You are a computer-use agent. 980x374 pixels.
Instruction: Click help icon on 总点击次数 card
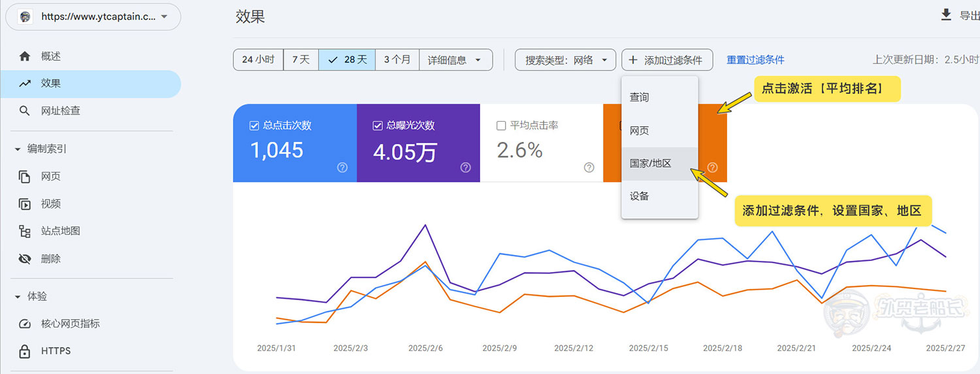[x=342, y=167]
